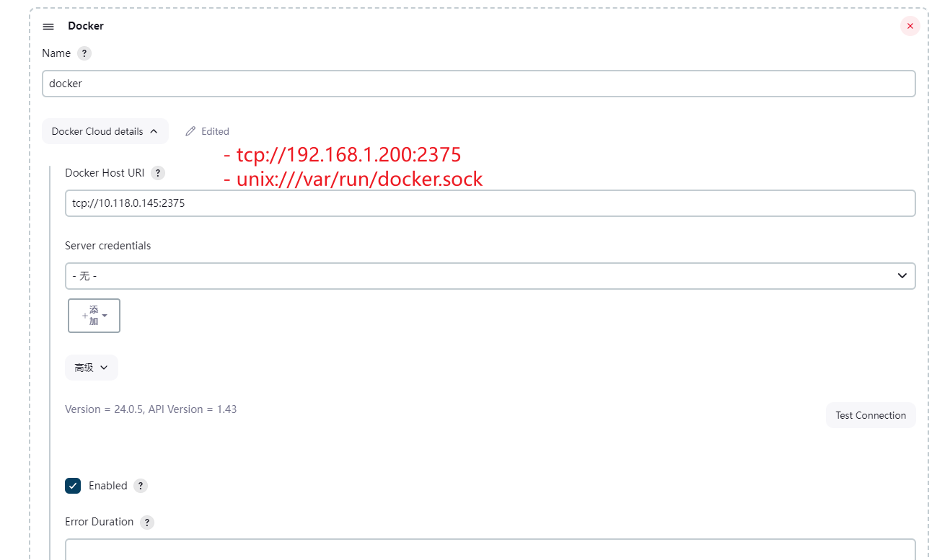Screen dimensions: 937x560
Task: Click the 添加 add credentials button
Action: 94,316
